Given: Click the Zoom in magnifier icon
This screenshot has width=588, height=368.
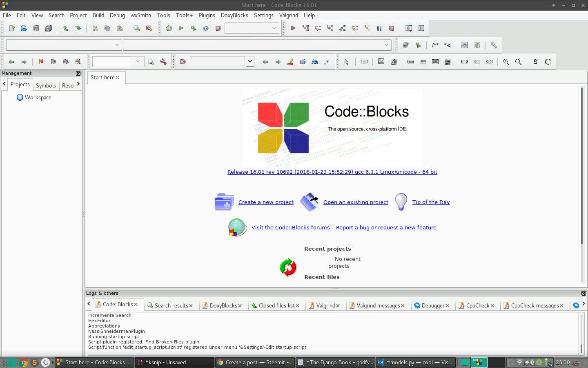Looking at the screenshot, I should point(506,62).
